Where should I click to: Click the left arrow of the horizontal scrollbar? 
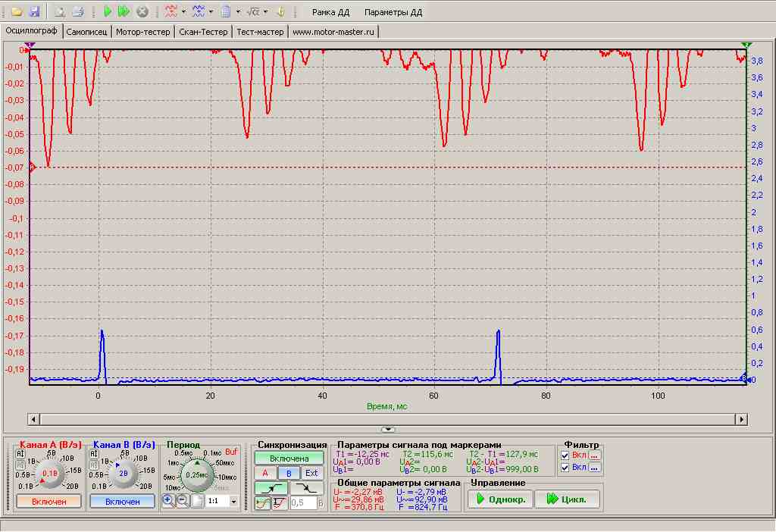point(33,420)
